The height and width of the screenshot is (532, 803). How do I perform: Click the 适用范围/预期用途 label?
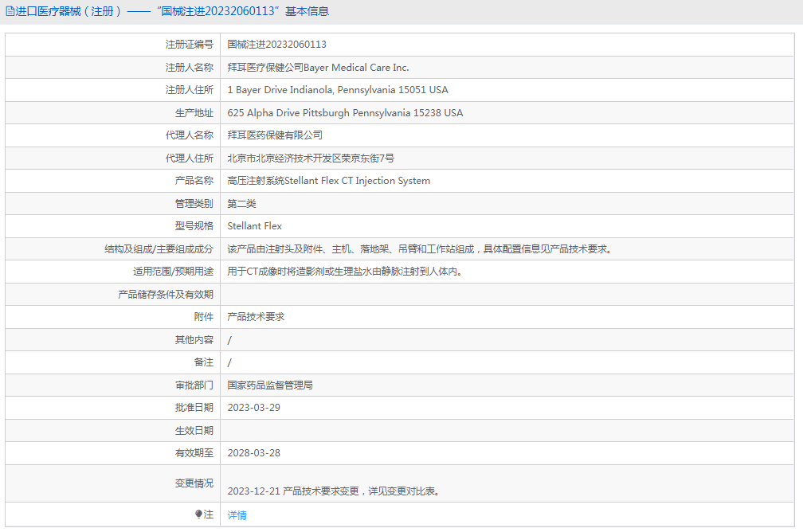tap(173, 272)
